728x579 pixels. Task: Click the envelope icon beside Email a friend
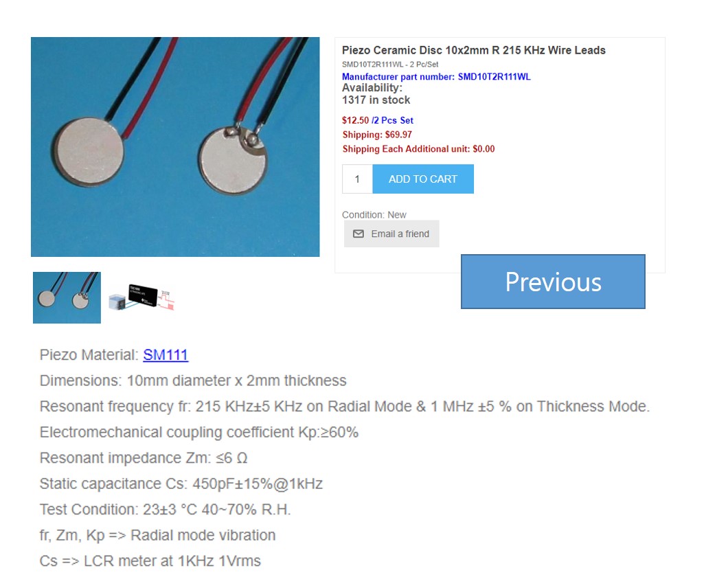(358, 234)
